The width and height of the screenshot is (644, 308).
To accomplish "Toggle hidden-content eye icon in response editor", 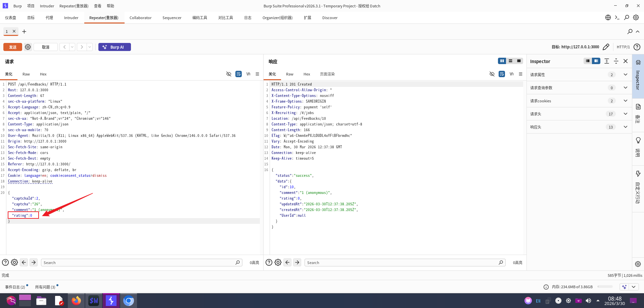I will (x=492, y=74).
